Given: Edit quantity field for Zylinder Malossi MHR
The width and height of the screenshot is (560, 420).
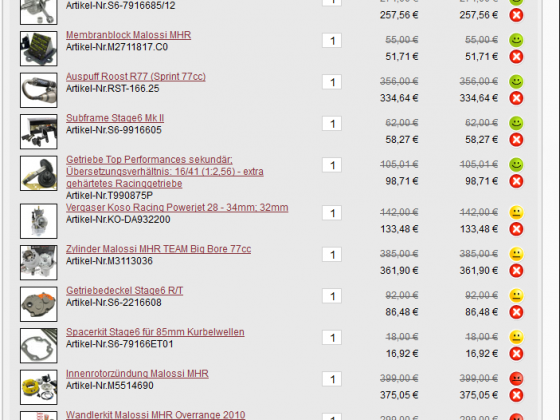Looking at the screenshot, I should 332,255.
